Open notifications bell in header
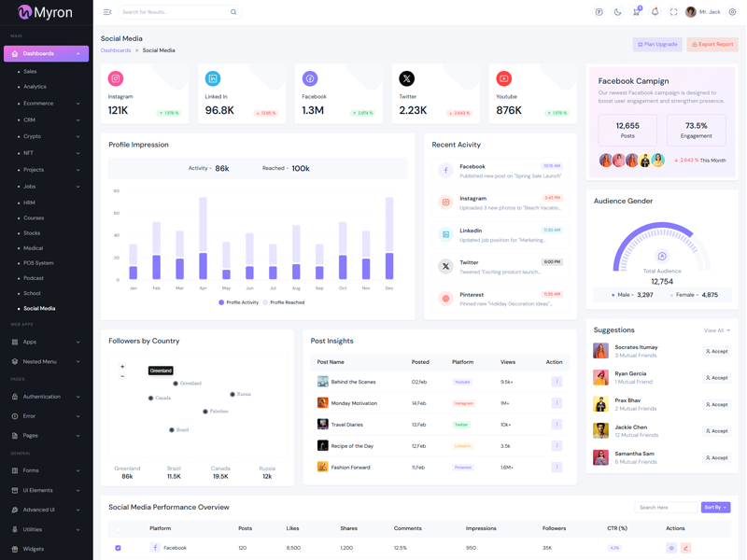Viewport: 747px width, 560px height. [x=655, y=12]
